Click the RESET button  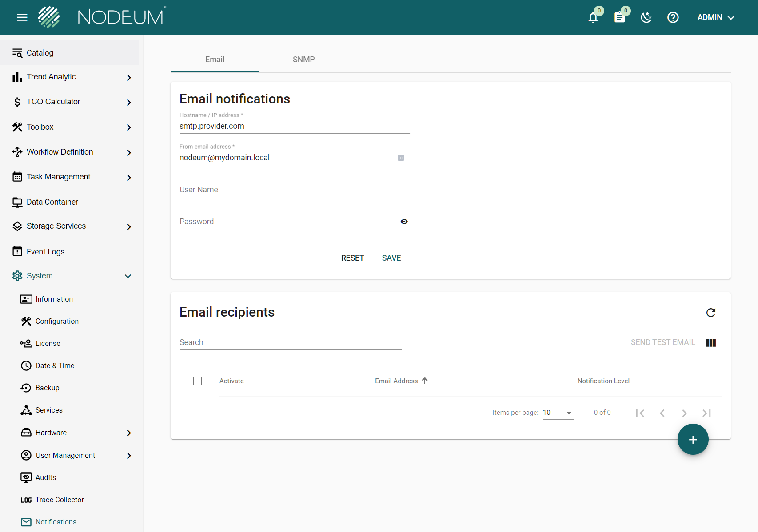[352, 258]
